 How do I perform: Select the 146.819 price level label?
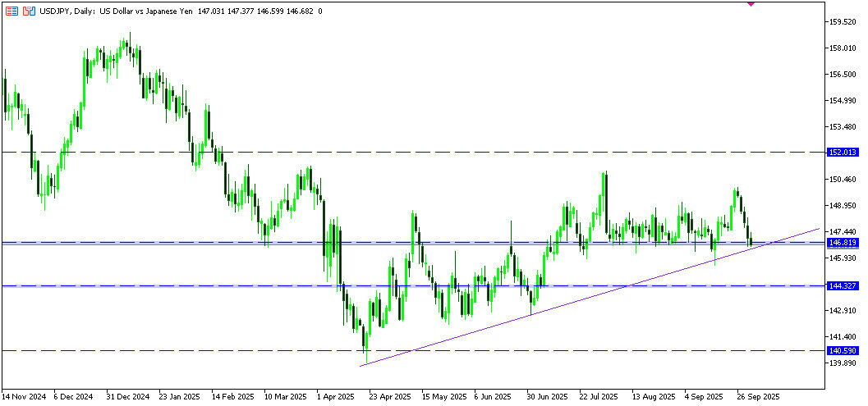843,243
